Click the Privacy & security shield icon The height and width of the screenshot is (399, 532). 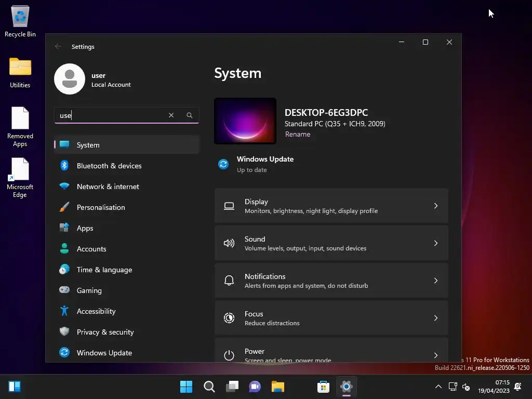pos(64,331)
